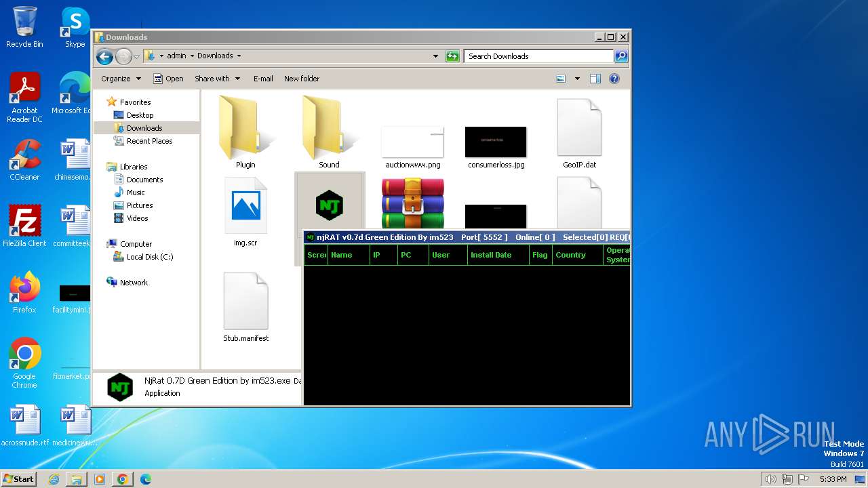Launch the Microsoft Edge desktop shortcut

coord(73,94)
